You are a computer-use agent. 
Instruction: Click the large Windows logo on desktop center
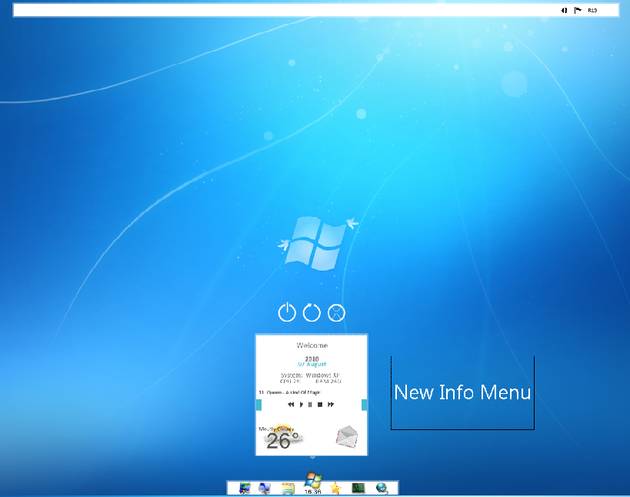pos(315,243)
